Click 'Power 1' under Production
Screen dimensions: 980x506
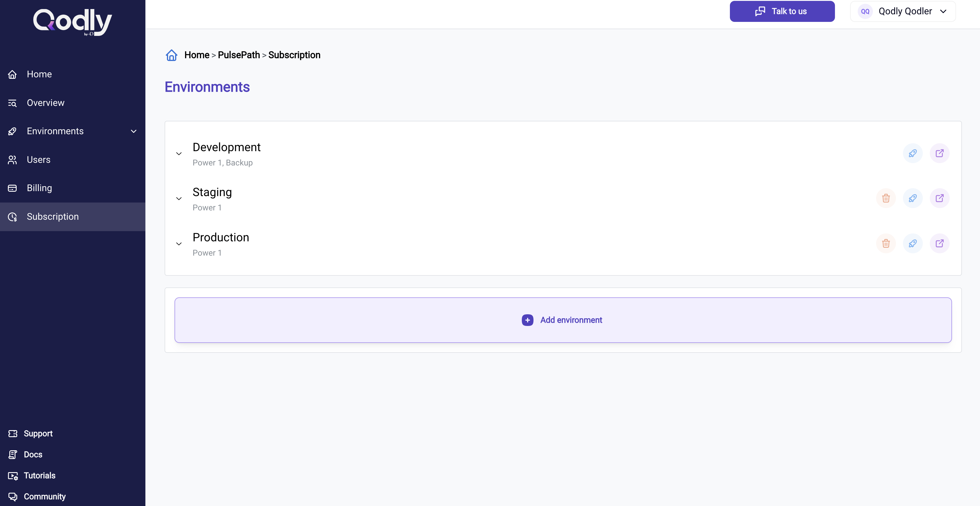pos(207,253)
